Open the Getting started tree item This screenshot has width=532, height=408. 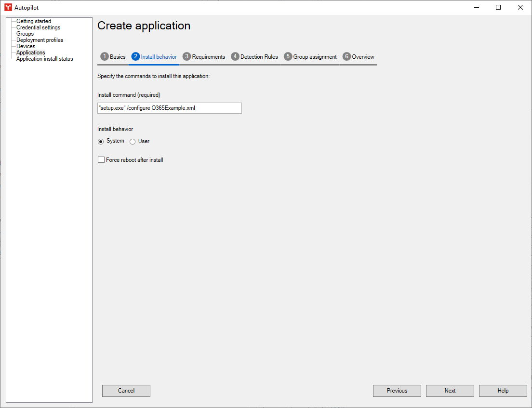point(33,21)
